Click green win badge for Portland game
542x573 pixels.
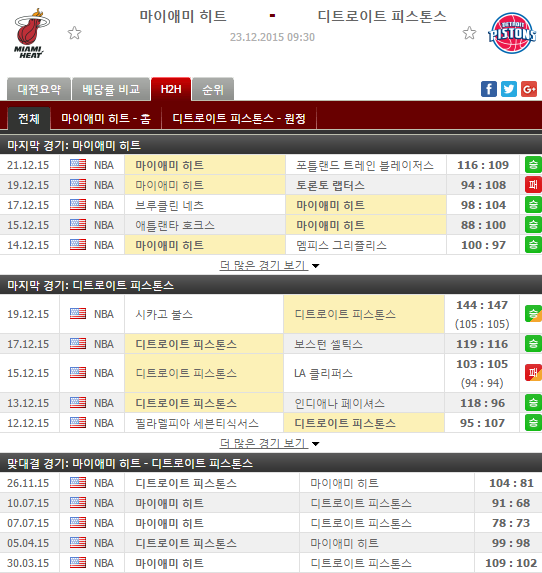point(533,165)
